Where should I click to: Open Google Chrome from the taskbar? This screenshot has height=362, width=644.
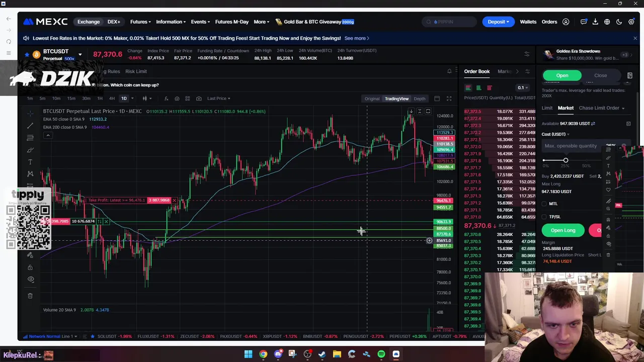click(x=263, y=354)
